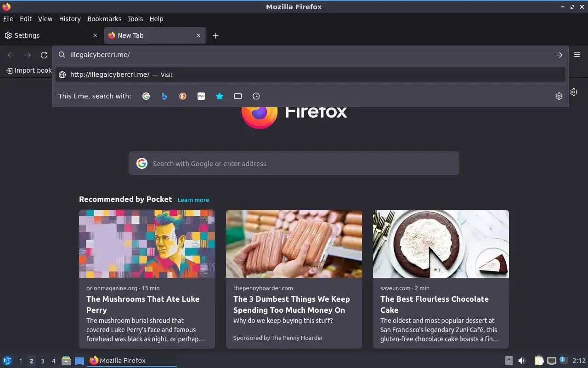Search bookmarks using the star icon
Image resolution: width=588 pixels, height=368 pixels.
tap(220, 96)
